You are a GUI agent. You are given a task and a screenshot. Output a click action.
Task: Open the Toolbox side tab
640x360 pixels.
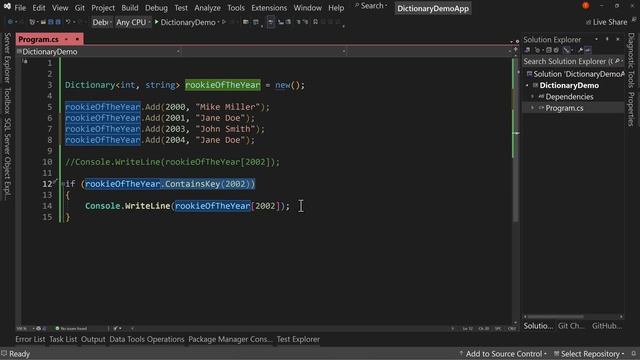[x=7, y=100]
